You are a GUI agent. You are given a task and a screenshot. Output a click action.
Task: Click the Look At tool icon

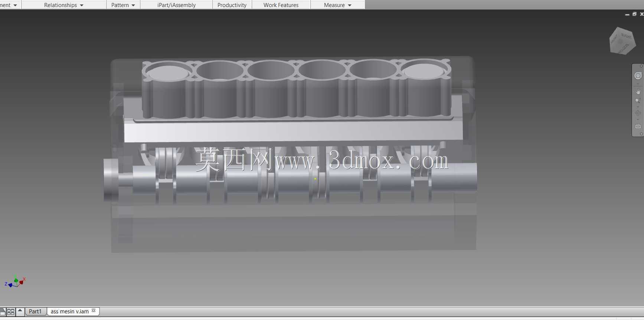[x=638, y=126]
